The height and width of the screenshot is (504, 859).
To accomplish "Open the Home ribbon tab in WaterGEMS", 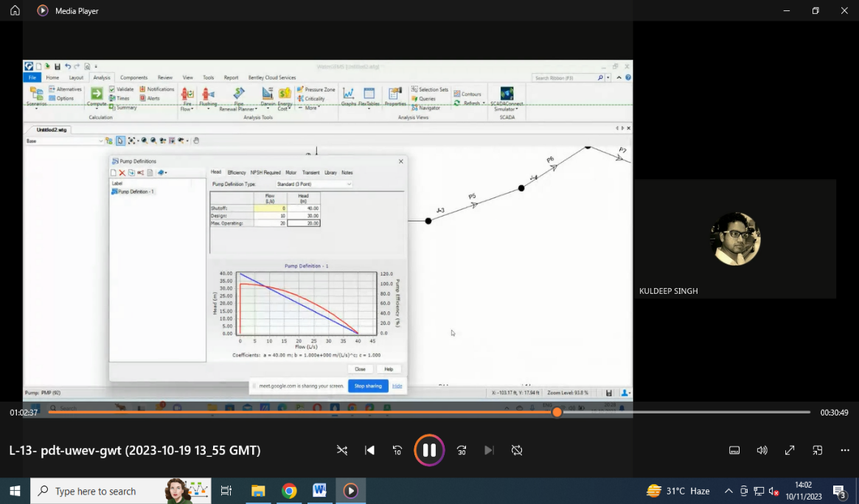I will (x=52, y=77).
